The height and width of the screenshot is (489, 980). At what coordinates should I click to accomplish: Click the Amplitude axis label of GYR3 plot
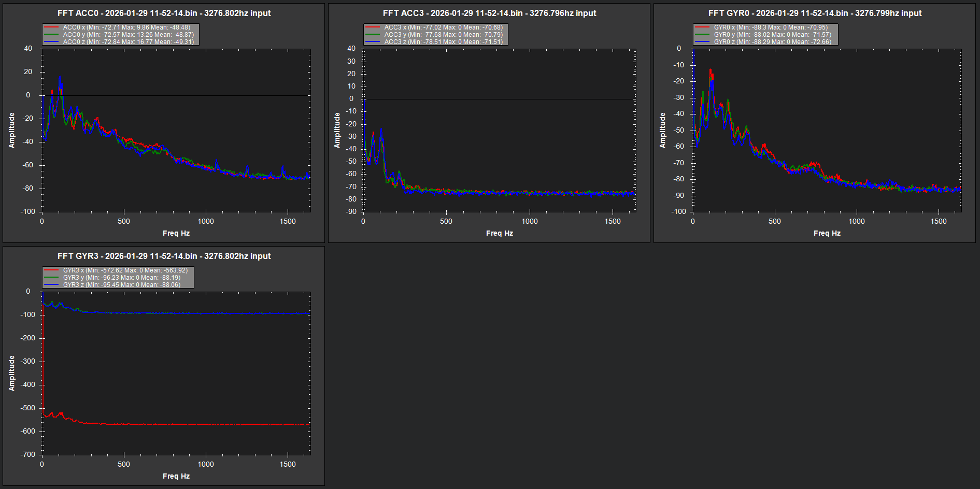pos(11,373)
